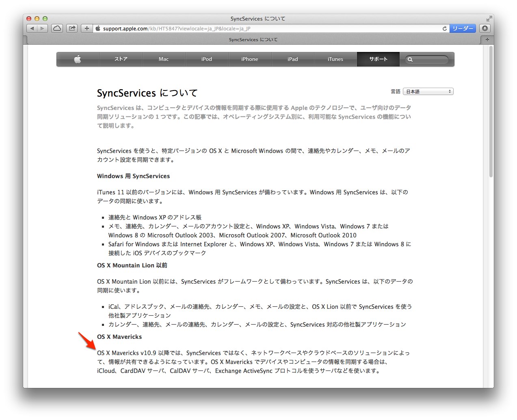Click the vertical scrollbar thumb

pos(491,112)
